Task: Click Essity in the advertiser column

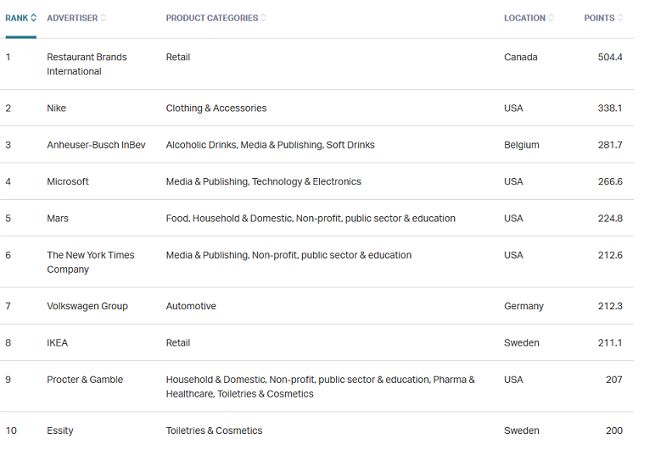Action: pos(60,431)
